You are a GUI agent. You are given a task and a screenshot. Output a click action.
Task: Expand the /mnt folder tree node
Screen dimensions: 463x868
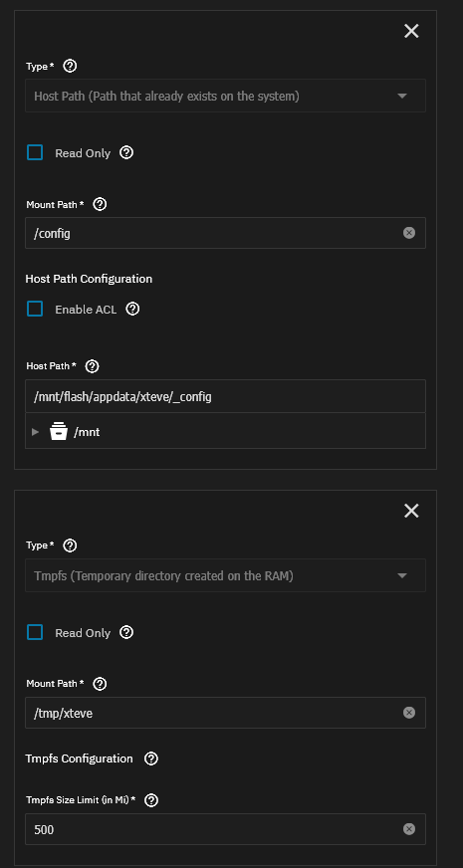[36, 432]
